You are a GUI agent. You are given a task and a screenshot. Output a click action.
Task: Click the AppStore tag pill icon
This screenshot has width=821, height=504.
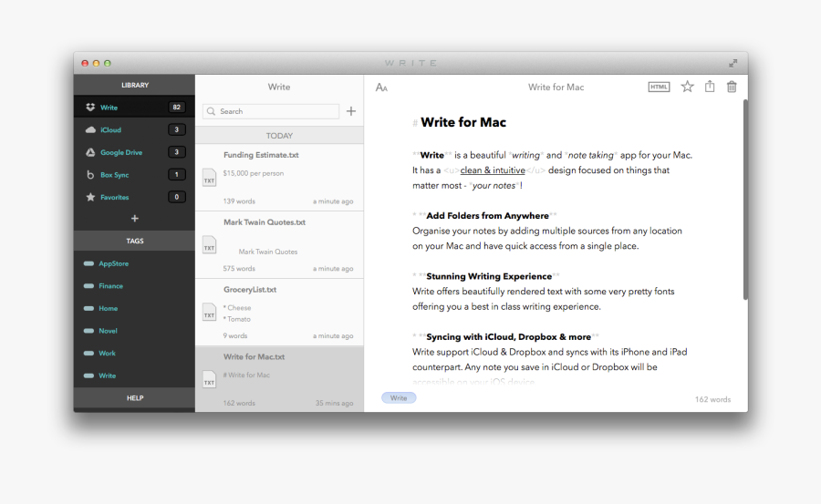pyautogui.click(x=89, y=263)
